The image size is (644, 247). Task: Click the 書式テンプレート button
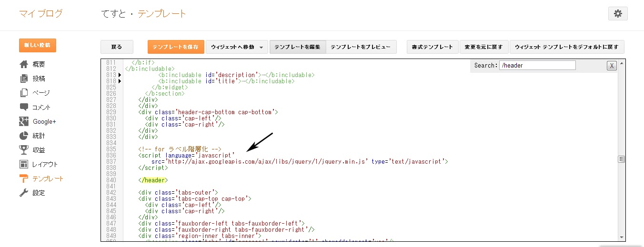[x=433, y=47]
